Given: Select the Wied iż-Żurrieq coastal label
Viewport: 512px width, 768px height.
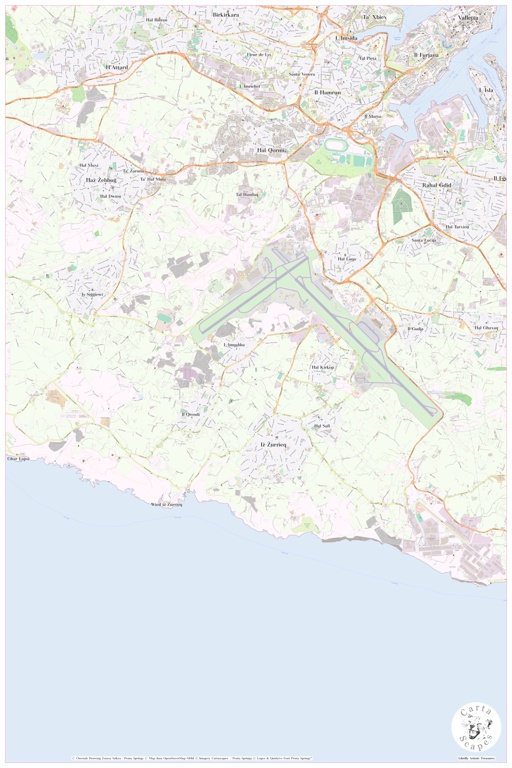Looking at the screenshot, I should pos(166,504).
